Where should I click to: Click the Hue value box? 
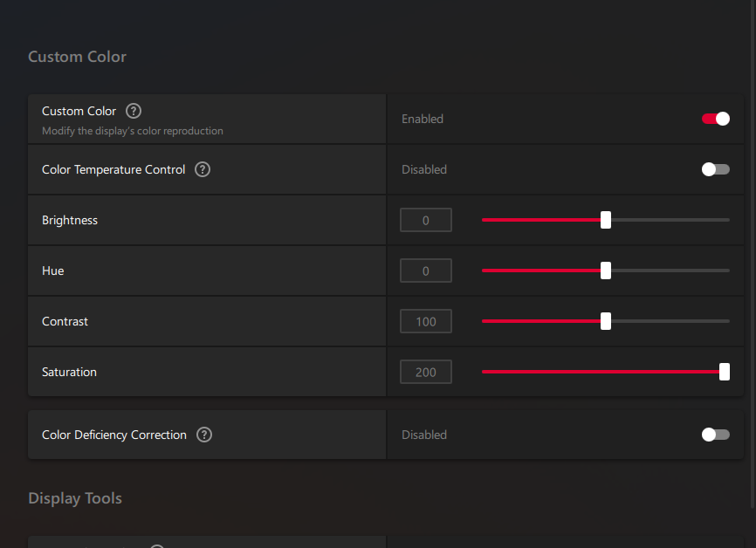point(426,271)
